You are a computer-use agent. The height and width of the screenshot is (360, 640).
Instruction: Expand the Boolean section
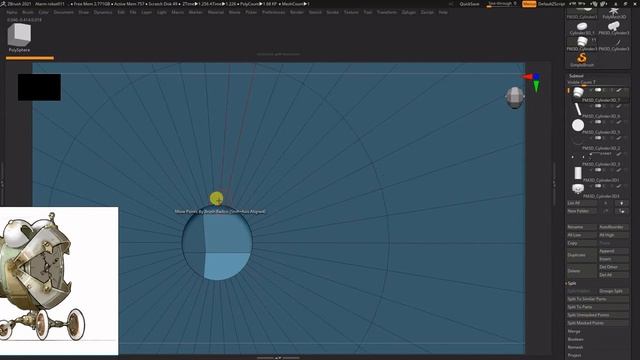(575, 339)
